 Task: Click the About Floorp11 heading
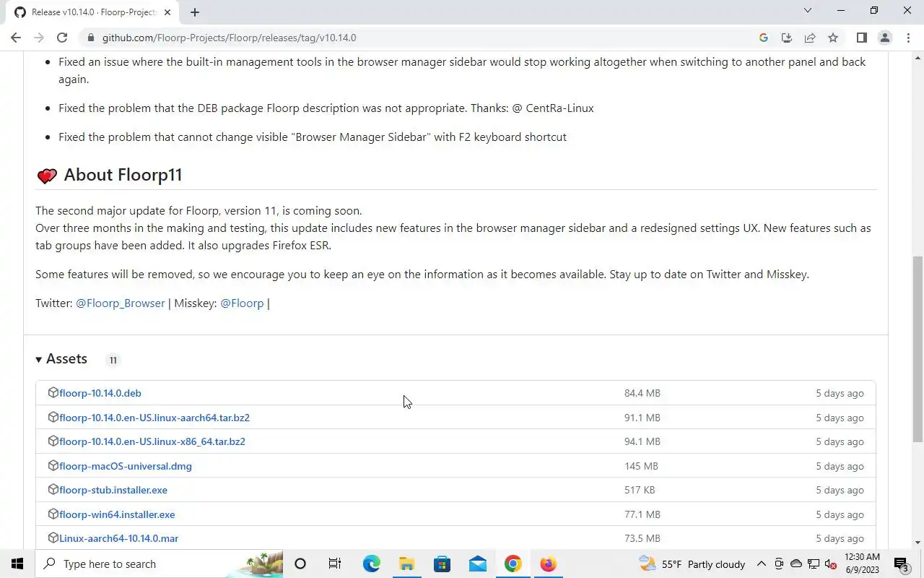(x=123, y=175)
